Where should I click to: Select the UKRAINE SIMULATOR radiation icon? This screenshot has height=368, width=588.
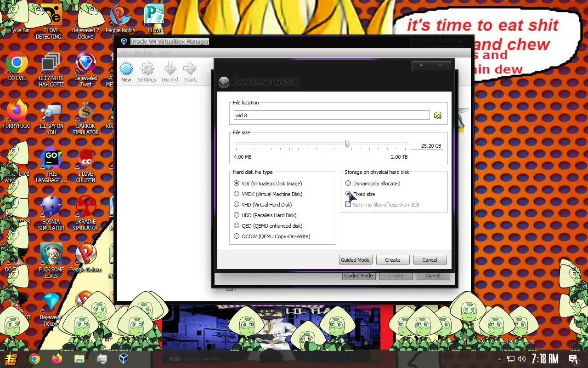(85, 213)
